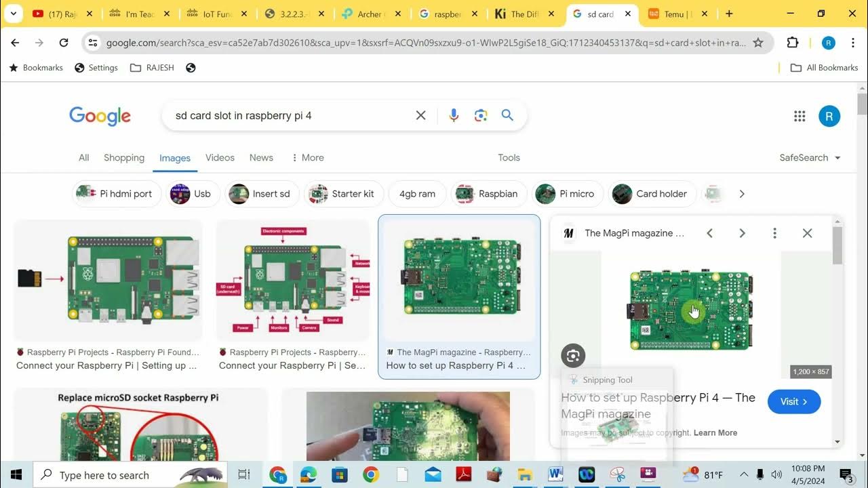Go to the Google homepage logo
Screen dimensions: 868x488
tap(100, 116)
